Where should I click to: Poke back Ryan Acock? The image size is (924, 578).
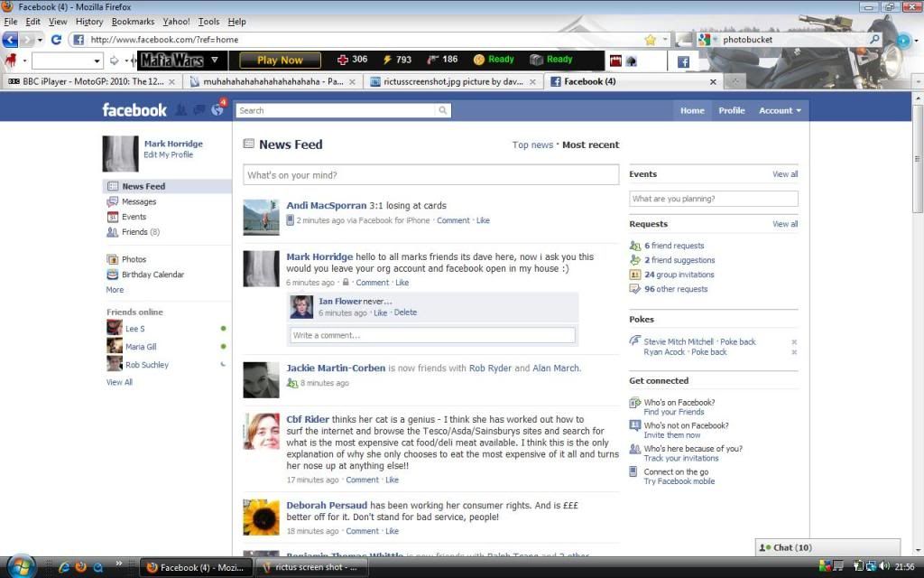click(x=709, y=352)
